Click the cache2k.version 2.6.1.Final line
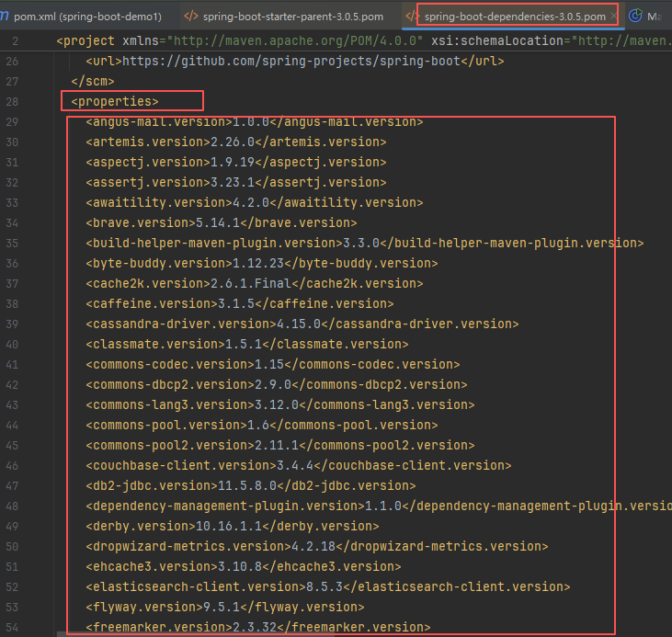The image size is (672, 637). [254, 283]
